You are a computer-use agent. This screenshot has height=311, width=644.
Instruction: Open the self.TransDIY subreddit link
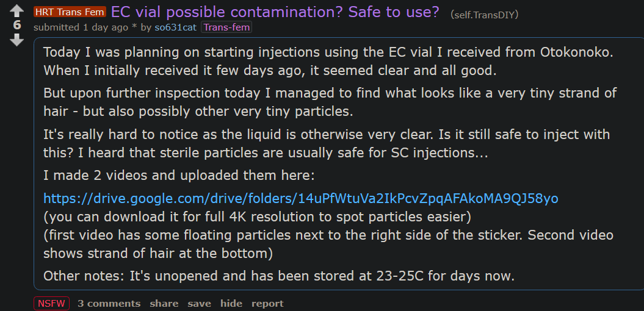[x=485, y=14]
